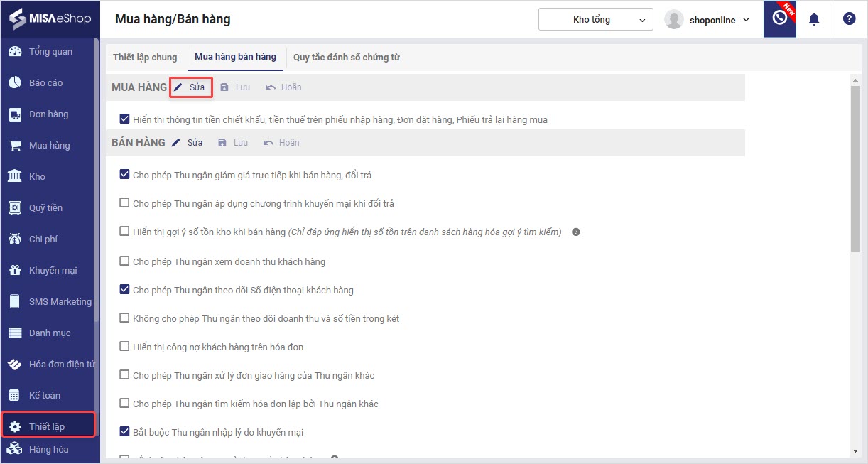Click the shoponline user avatar
The height and width of the screenshot is (464, 868).
coord(673,20)
